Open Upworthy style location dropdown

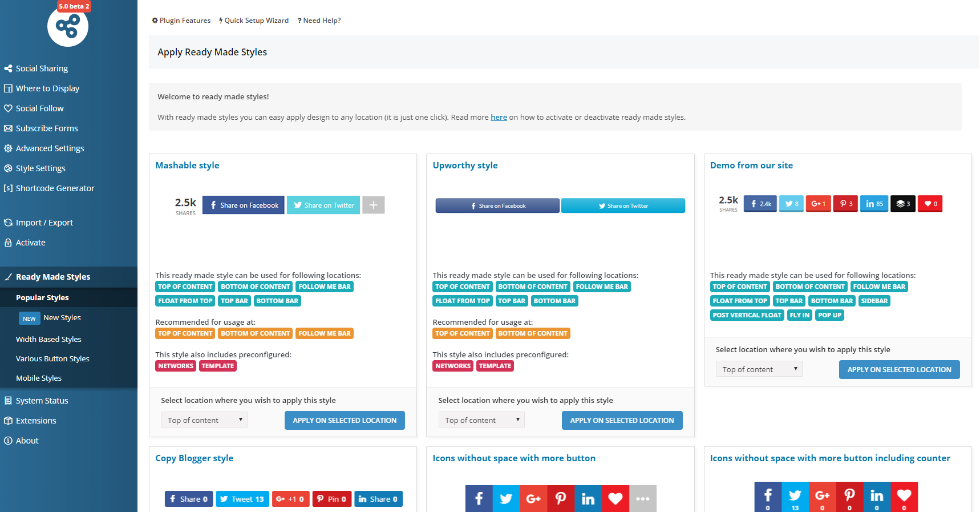(481, 420)
